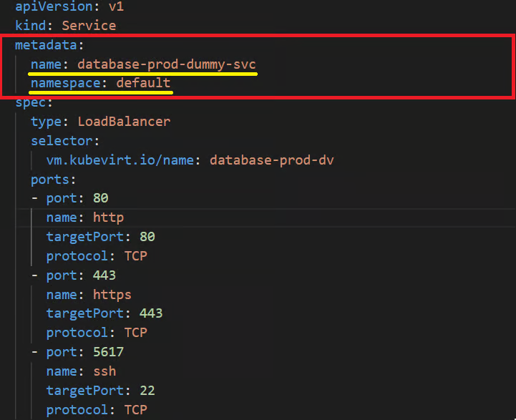
Task: Click the vm.kubevirt.io/name key
Action: tap(120, 160)
